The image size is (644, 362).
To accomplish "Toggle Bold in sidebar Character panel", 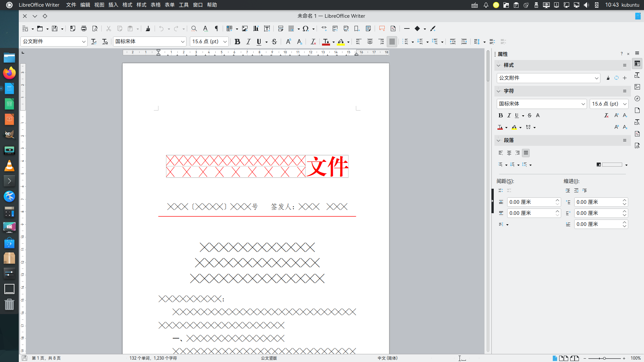I will pos(500,115).
